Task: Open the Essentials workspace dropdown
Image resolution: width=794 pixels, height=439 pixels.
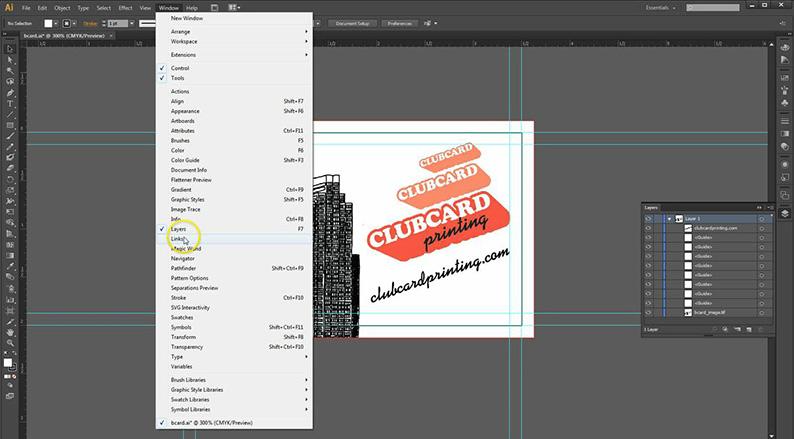Action: pos(660,8)
